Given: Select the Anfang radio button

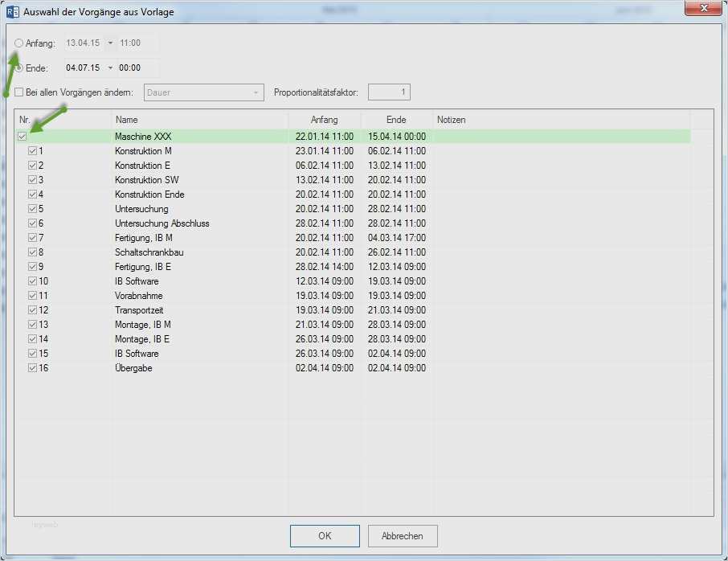Looking at the screenshot, I should click(x=18, y=43).
